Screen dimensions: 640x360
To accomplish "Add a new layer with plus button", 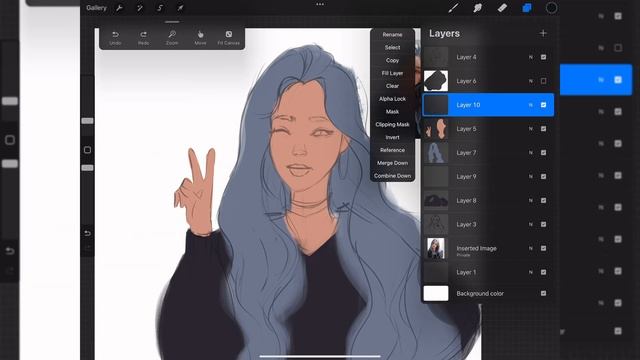I will pyautogui.click(x=543, y=33).
